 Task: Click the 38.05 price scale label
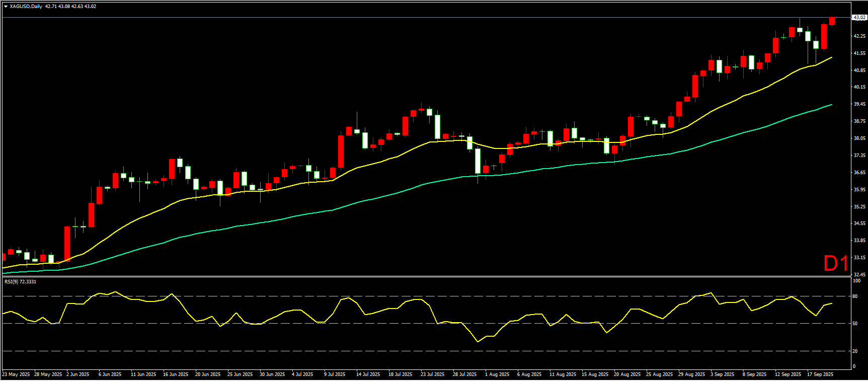pos(859,138)
